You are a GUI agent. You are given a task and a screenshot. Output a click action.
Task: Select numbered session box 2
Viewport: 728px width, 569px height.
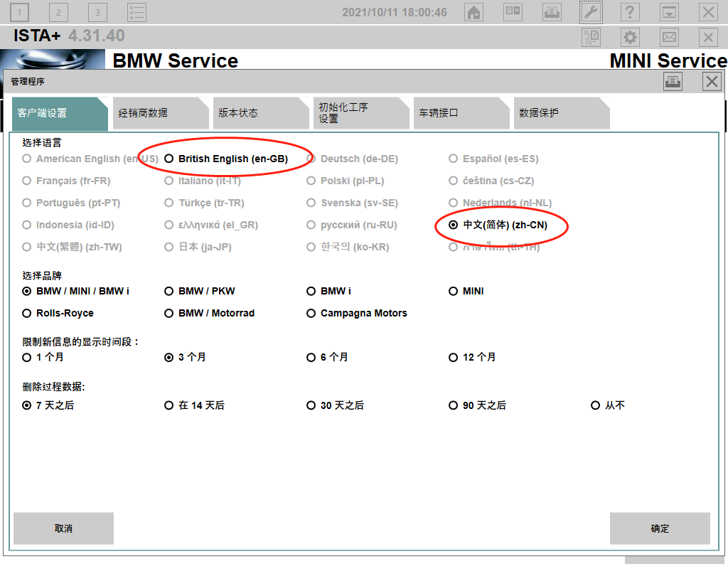click(x=58, y=12)
